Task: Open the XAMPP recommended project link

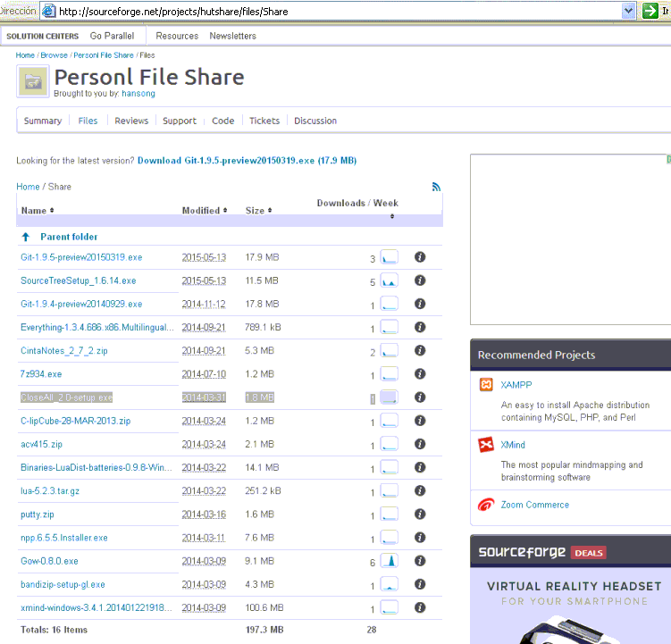Action: tap(516, 385)
